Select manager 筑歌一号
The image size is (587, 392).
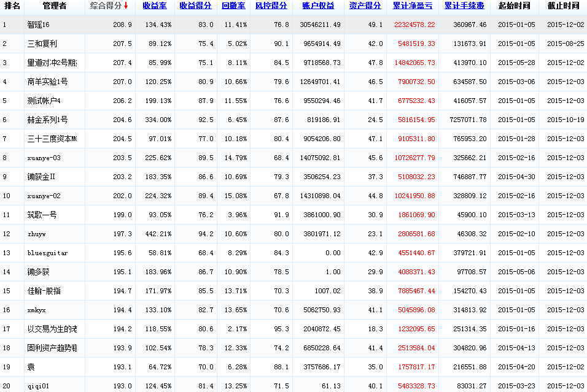[x=42, y=215]
